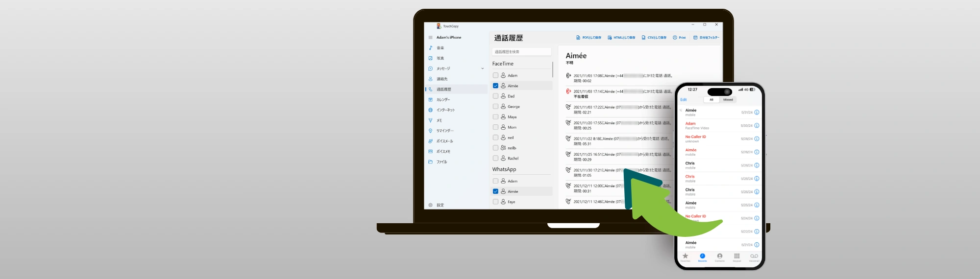
Task: Check the George checkbox
Action: (495, 106)
